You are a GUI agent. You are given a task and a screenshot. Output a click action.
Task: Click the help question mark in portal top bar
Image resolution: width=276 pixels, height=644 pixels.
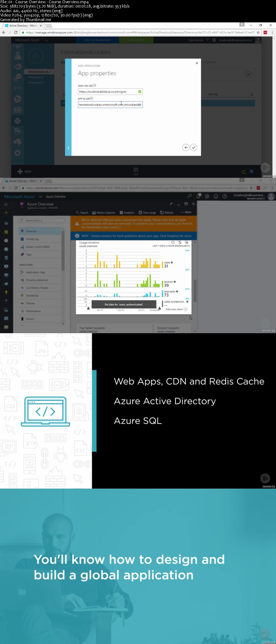pos(225,196)
